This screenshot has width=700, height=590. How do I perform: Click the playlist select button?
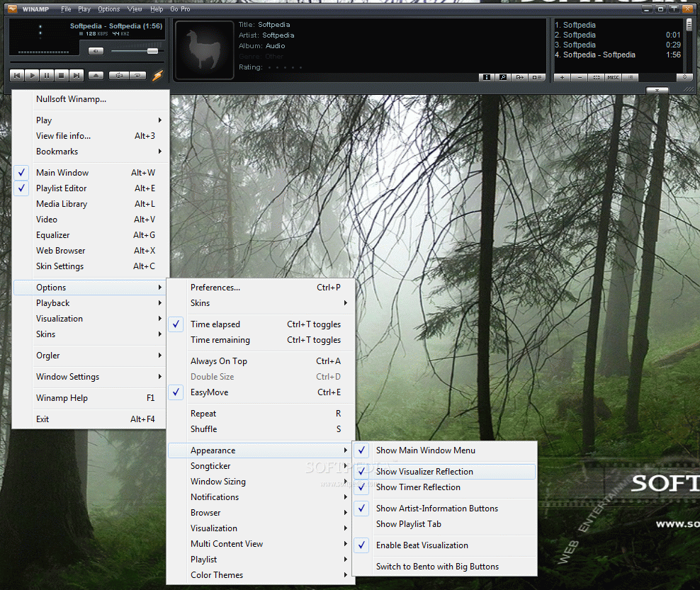point(597,78)
